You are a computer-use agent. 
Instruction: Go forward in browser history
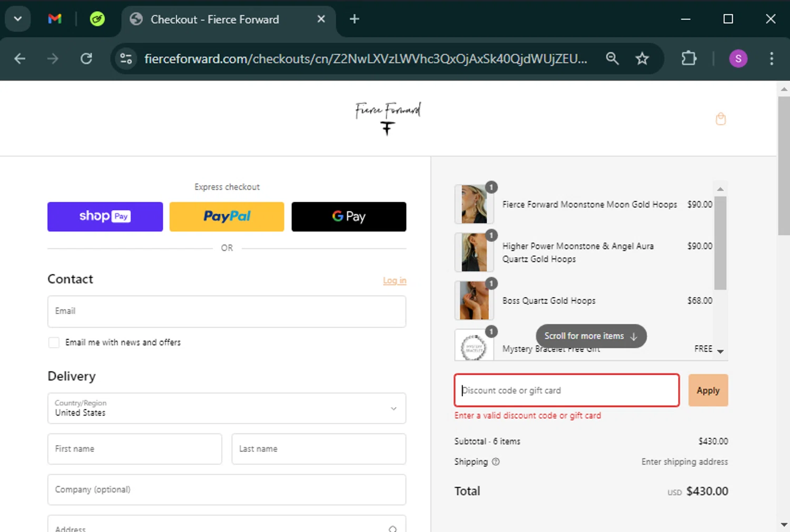(x=53, y=58)
